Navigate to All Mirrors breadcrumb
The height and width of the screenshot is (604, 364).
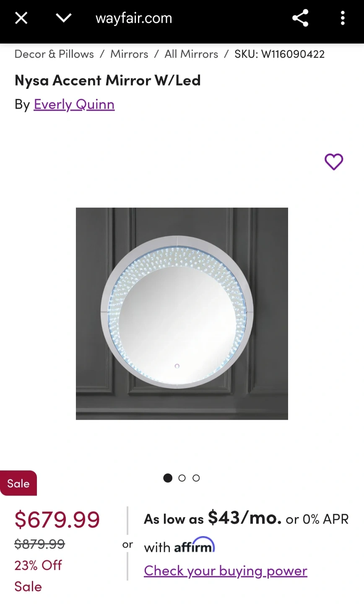(x=191, y=54)
